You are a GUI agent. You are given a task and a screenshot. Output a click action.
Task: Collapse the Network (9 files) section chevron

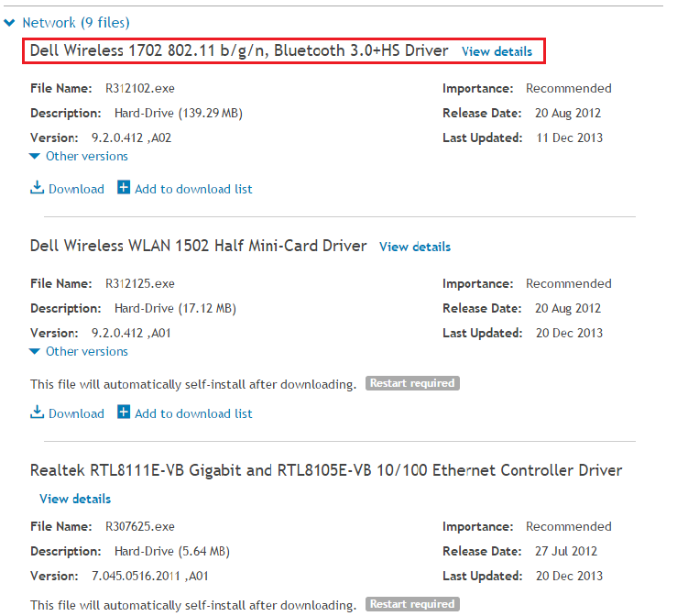coord(9,22)
